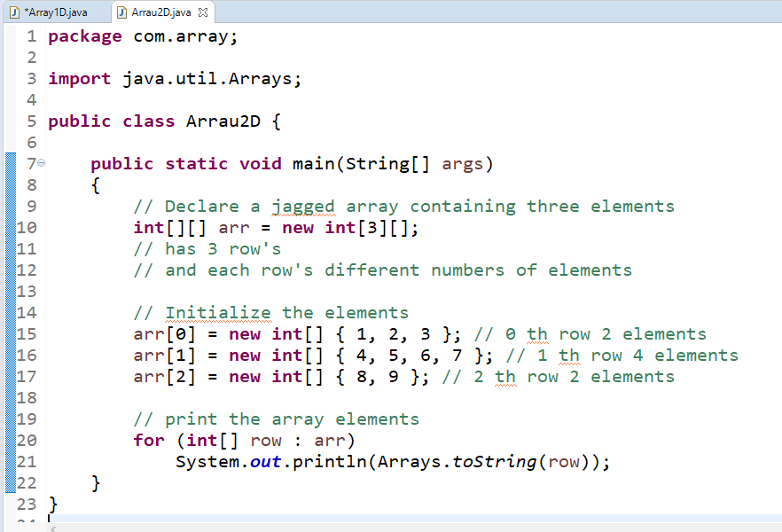Click the misspelled word 'jagged' in comment

[302, 207]
